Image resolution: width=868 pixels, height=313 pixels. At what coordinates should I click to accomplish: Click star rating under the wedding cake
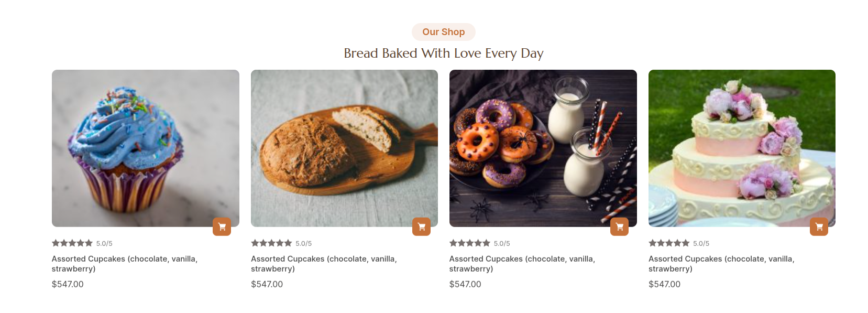point(669,243)
